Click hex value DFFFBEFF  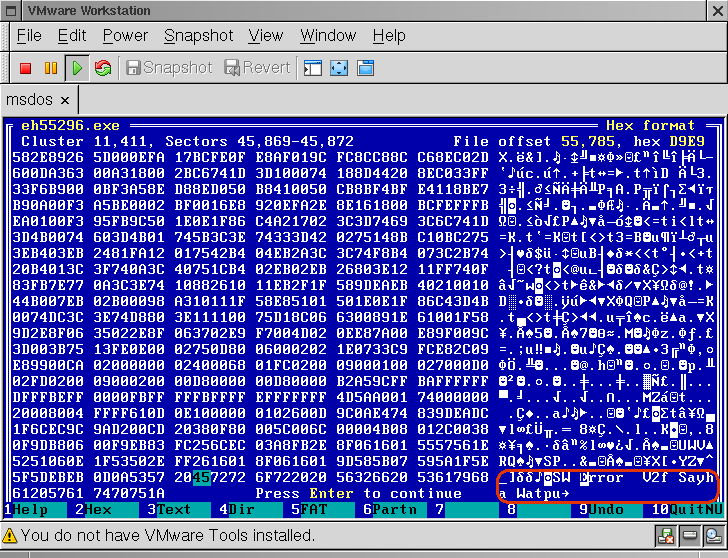(48, 397)
